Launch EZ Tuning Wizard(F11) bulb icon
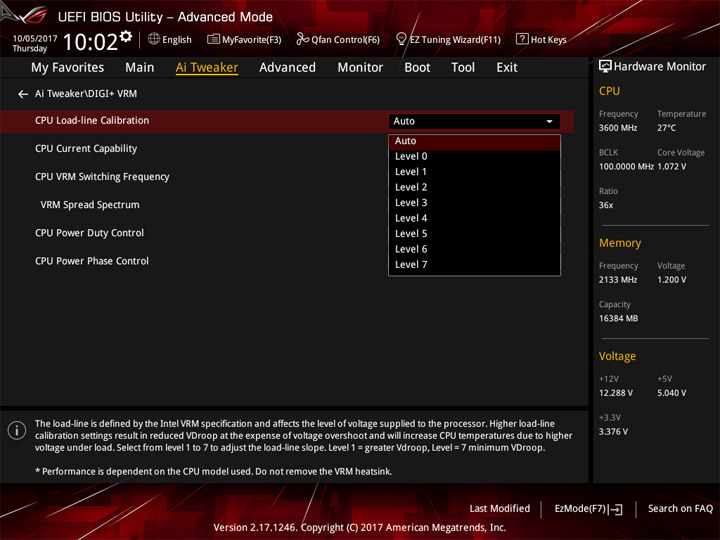Viewport: 720px width, 540px height. [401, 39]
